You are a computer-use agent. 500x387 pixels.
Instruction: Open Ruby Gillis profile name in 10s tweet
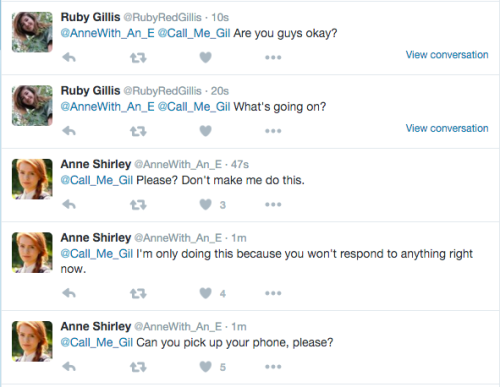90,17
